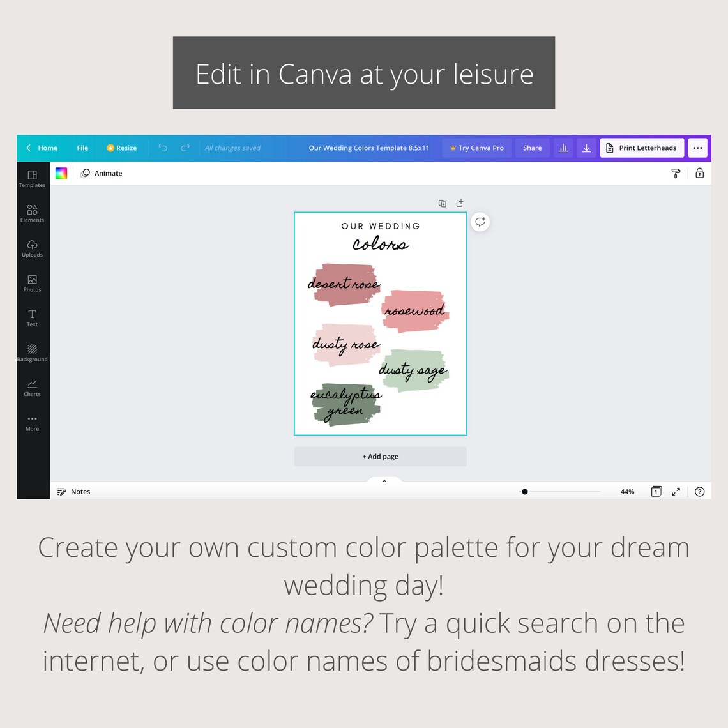Screen dimensions: 728x728
Task: Toggle fullscreen presentation view
Action: coord(676,492)
